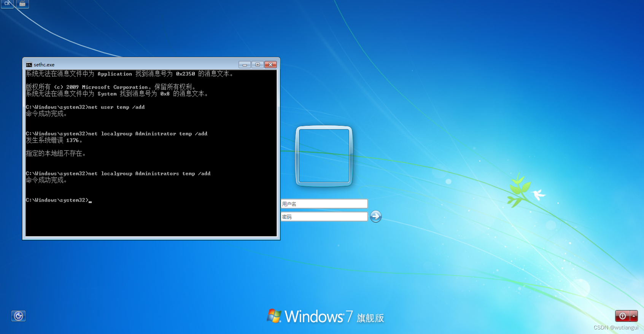644x334 pixels.
Task: Click the 'net localgroup Administrator temp /add' line
Action: pos(116,134)
